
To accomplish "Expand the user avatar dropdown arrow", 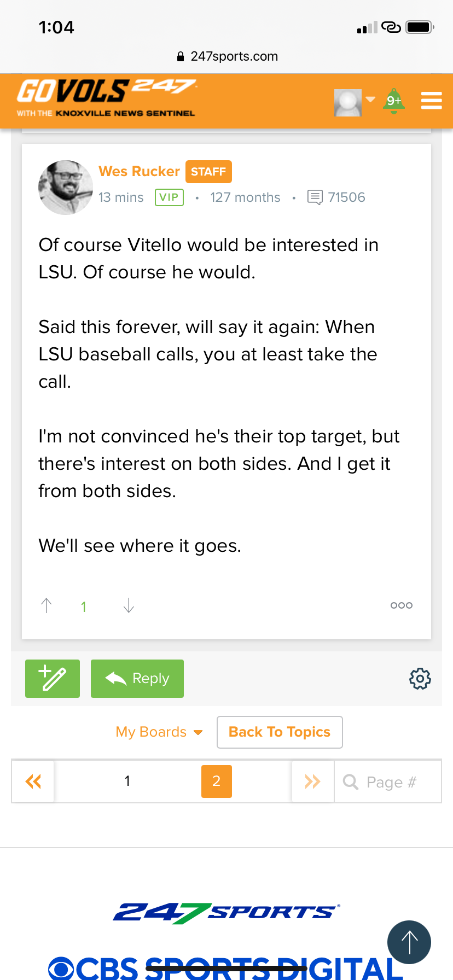I will pyautogui.click(x=370, y=100).
